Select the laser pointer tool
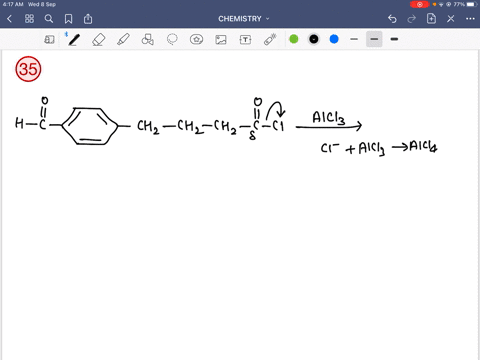This screenshot has width=480, height=360. (270, 39)
